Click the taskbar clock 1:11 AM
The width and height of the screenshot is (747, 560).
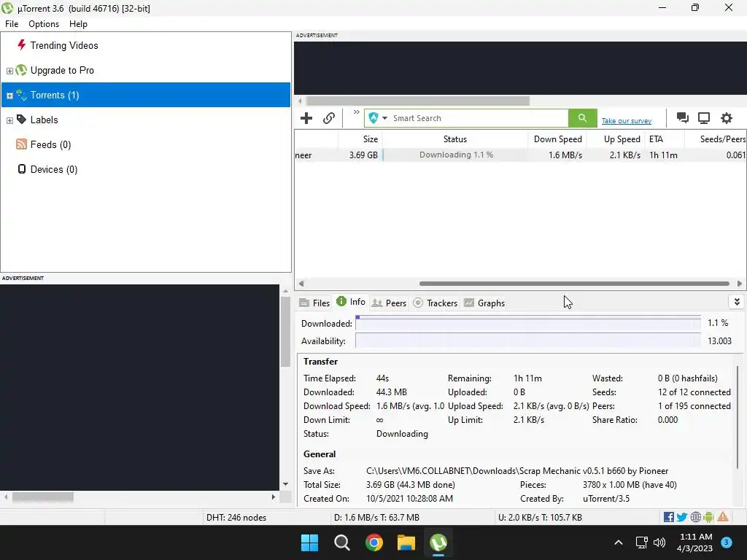[x=694, y=542]
